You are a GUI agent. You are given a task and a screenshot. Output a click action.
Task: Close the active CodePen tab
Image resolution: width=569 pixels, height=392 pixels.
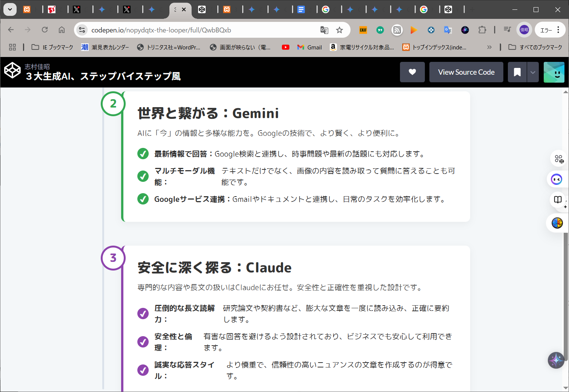(x=184, y=9)
